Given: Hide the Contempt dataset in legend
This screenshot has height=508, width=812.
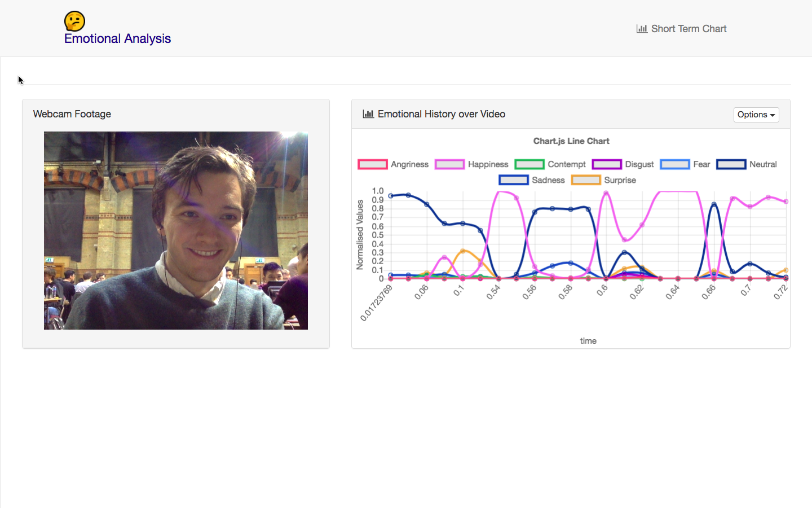Looking at the screenshot, I should tap(550, 164).
